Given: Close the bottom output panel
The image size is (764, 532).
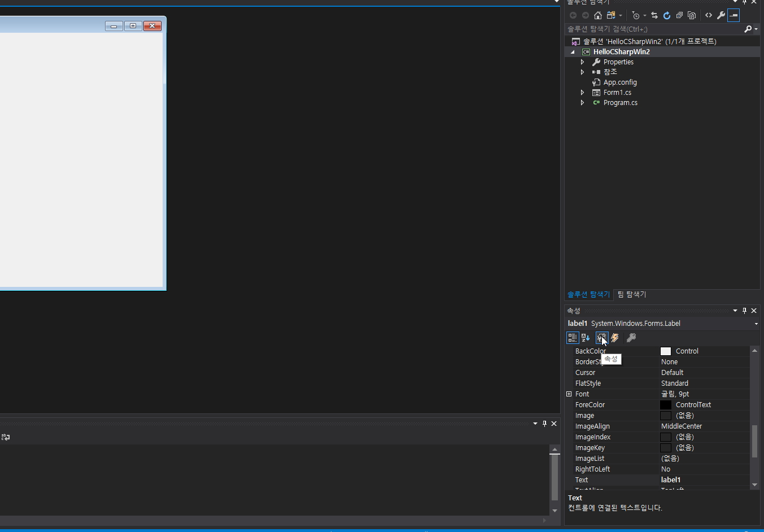Looking at the screenshot, I should (554, 424).
